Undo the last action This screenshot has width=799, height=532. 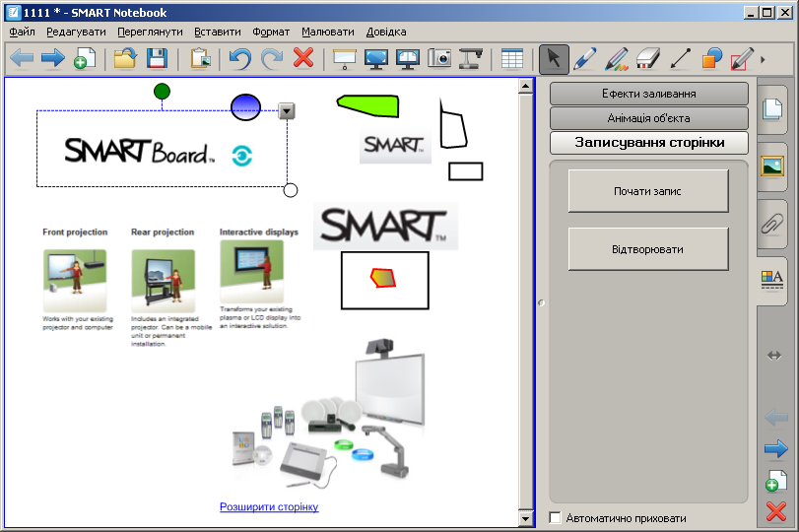click(x=240, y=58)
